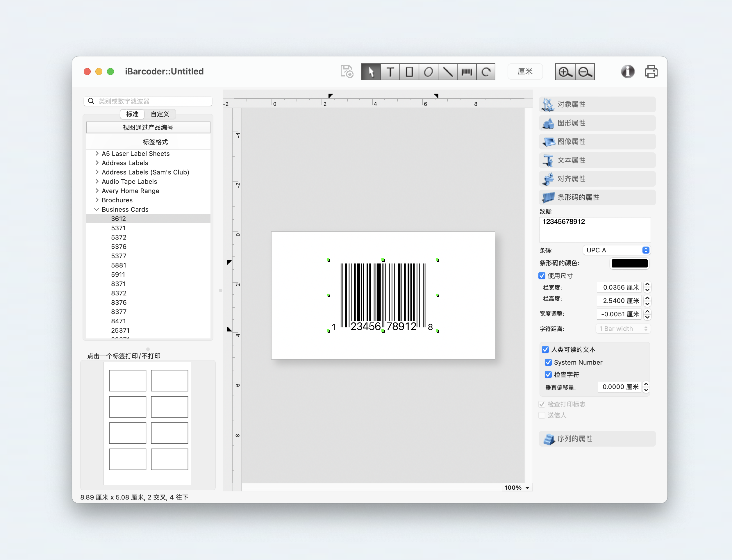Increase 栏宽度 with stepper up
This screenshot has width=732, height=560.
click(647, 285)
